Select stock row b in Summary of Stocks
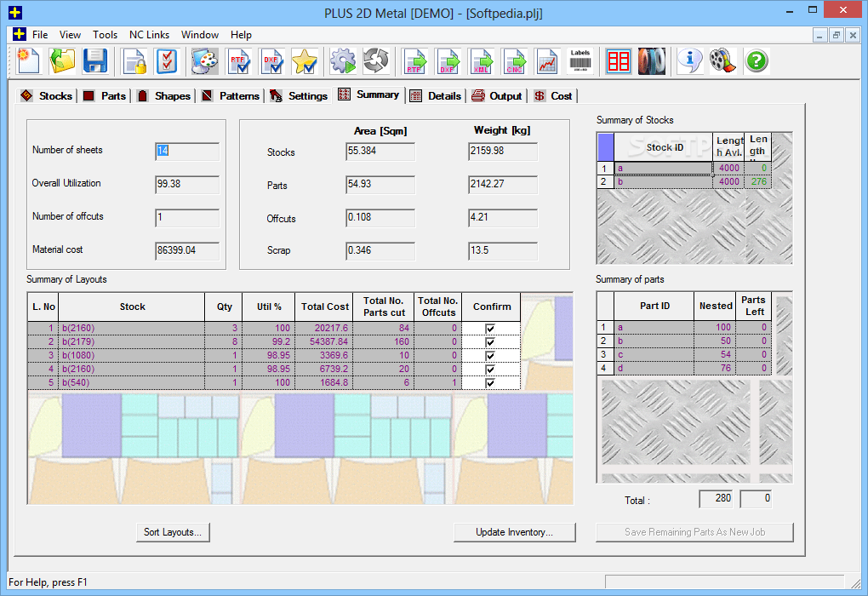 point(683,181)
